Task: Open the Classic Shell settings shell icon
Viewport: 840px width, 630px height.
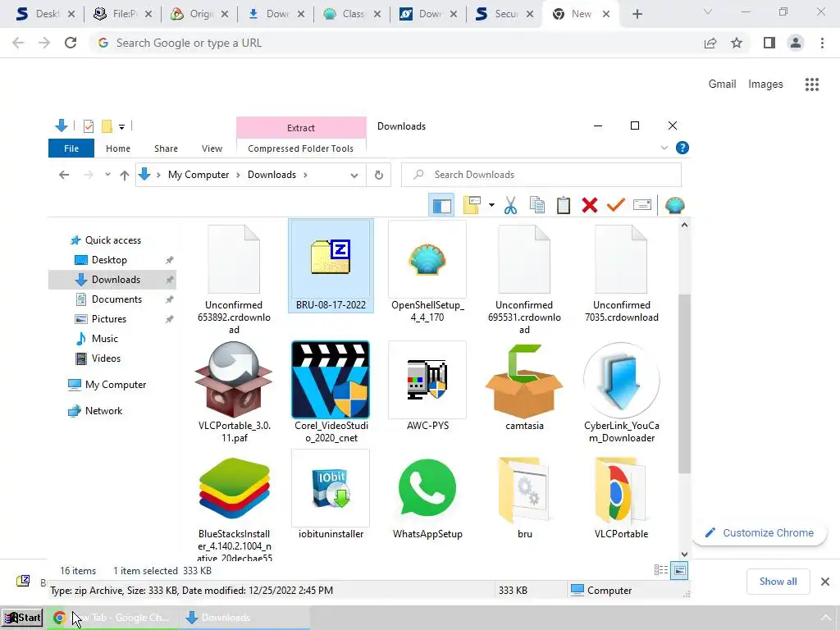Action: click(674, 205)
